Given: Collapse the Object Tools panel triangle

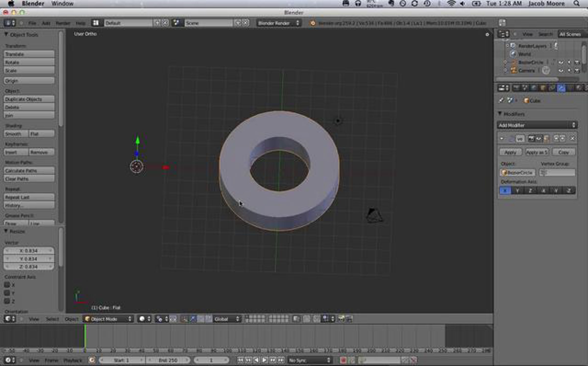Looking at the screenshot, I should click(x=6, y=35).
